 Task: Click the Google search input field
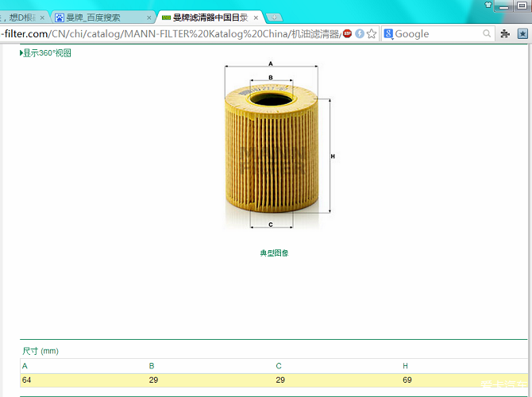tap(438, 33)
